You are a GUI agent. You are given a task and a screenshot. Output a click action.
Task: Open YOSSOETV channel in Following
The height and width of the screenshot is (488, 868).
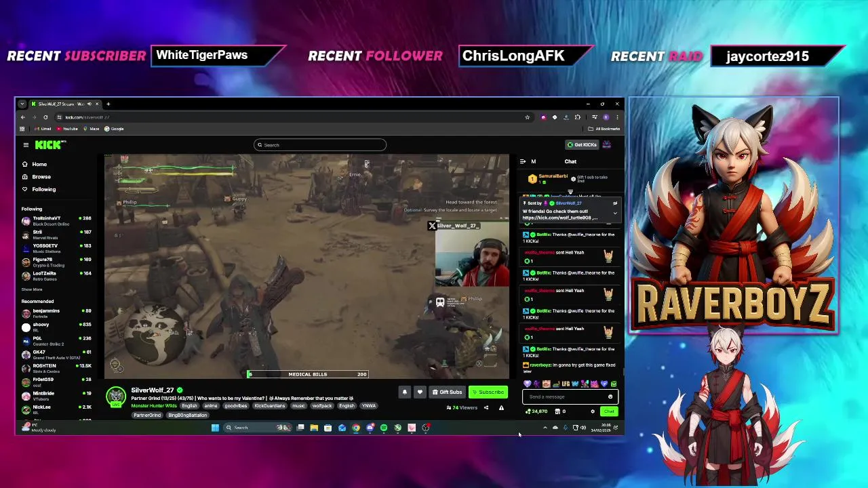[57, 248]
